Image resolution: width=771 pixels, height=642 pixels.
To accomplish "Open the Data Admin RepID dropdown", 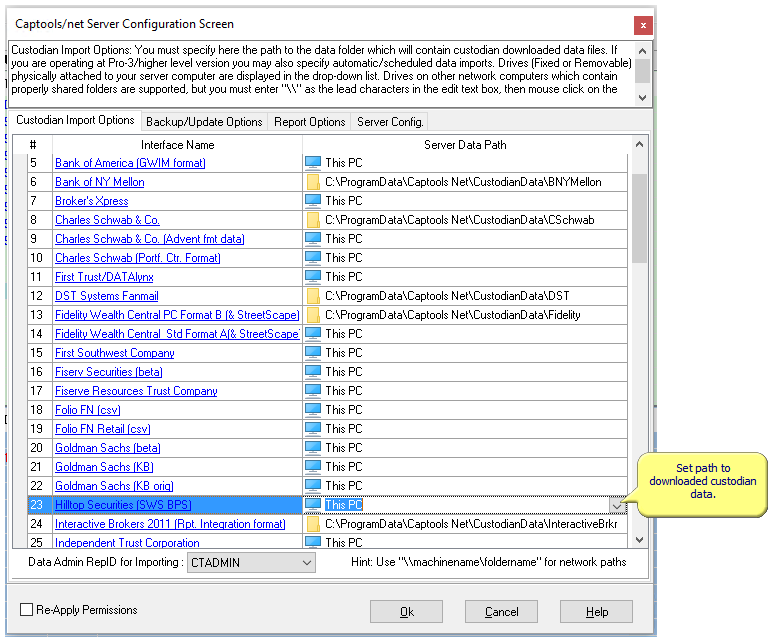I will [x=307, y=562].
